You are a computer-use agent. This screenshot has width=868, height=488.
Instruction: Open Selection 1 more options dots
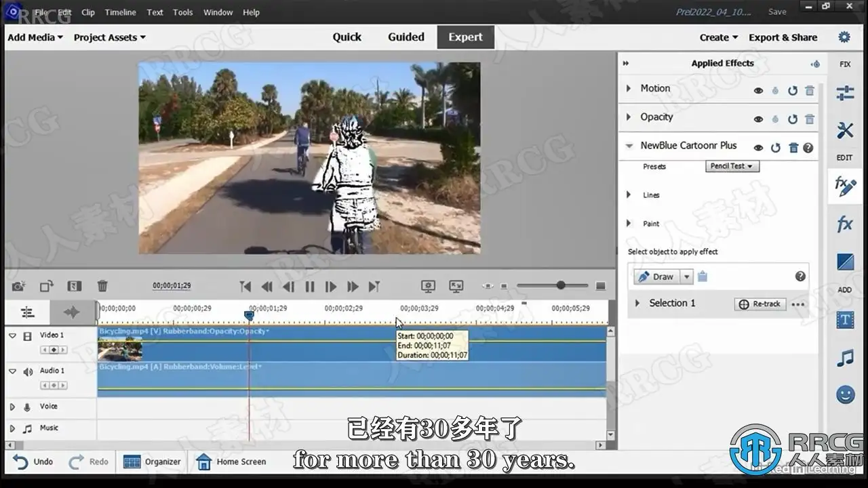point(798,304)
